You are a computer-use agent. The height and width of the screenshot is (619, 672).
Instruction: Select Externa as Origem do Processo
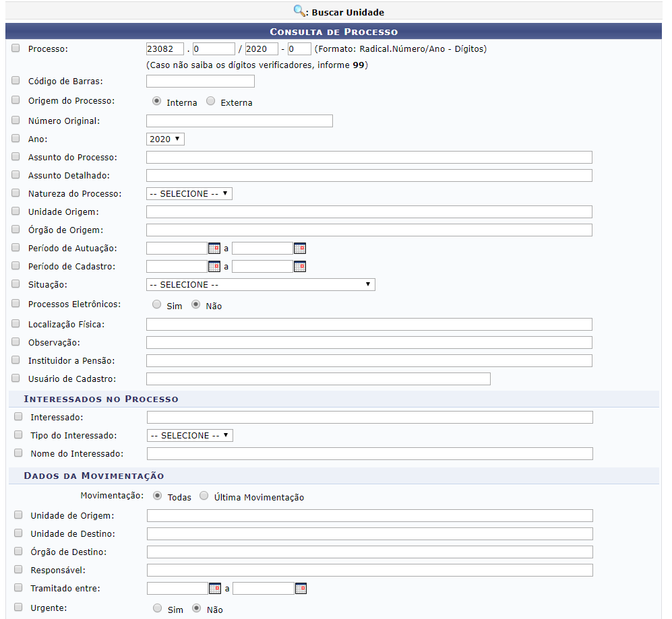(211, 102)
